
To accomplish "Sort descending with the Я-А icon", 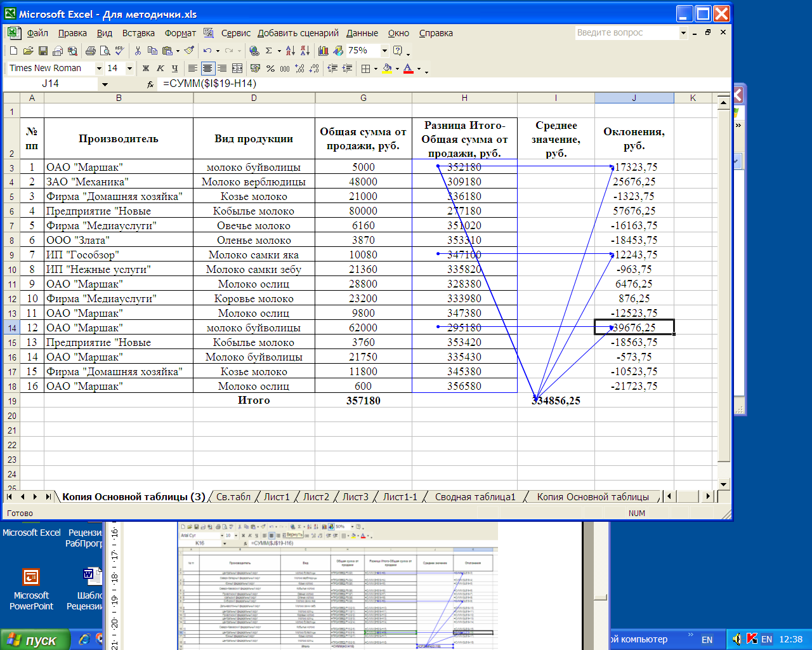I will pyautogui.click(x=305, y=51).
